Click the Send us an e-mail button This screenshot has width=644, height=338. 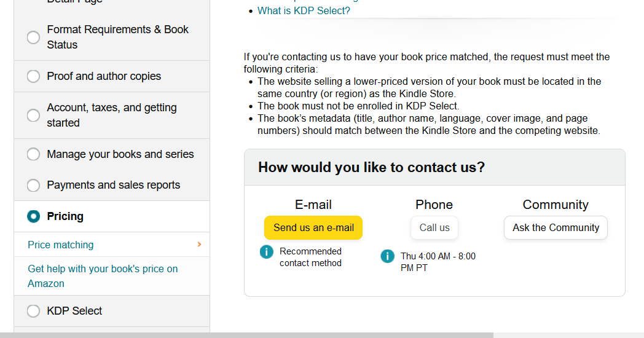coord(313,227)
